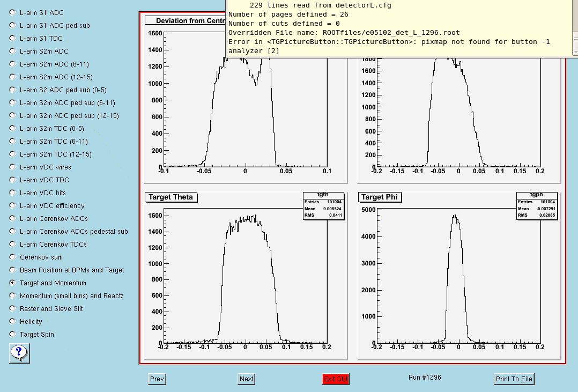Click the Target and Momentum radio button
This screenshot has height=392, width=578.
point(12,283)
